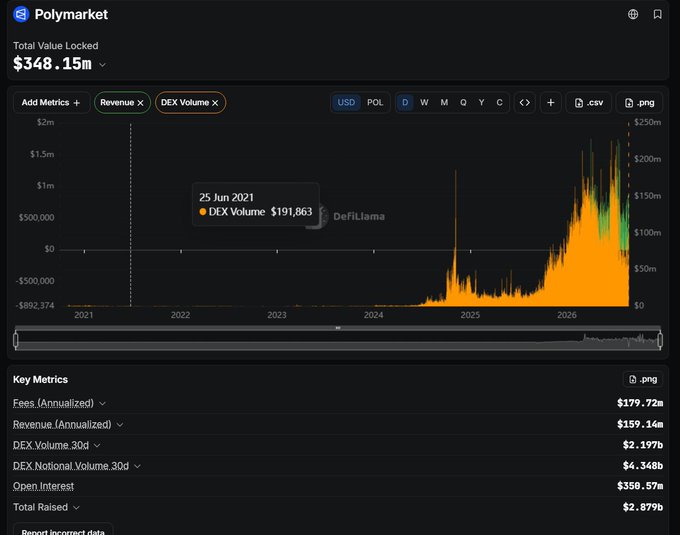
Task: Click the $4.348b notional volume value
Action: tap(643, 466)
